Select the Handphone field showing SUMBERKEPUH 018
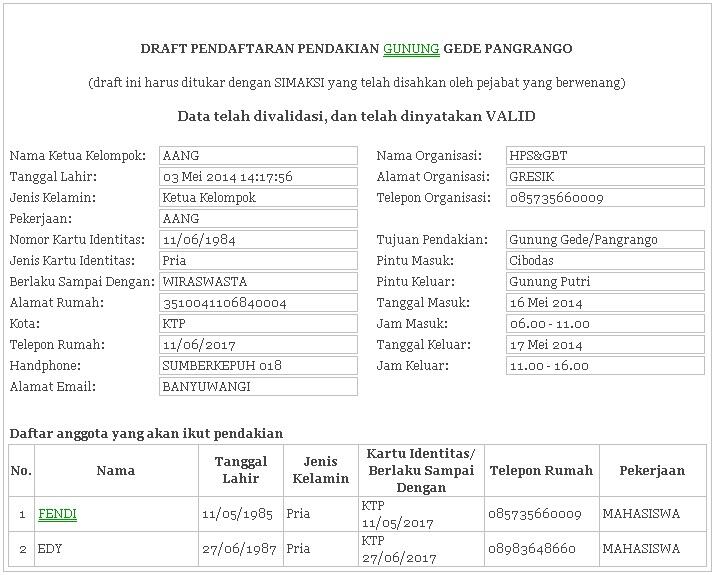The height and width of the screenshot is (575, 715). click(x=258, y=365)
